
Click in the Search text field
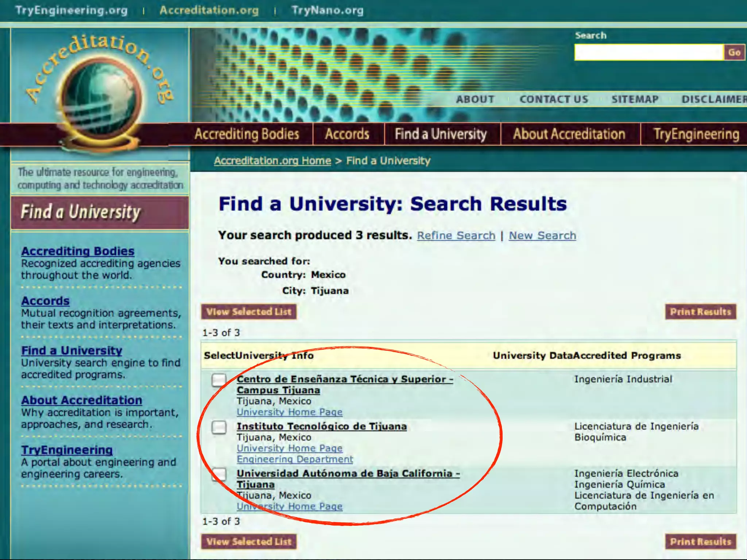pyautogui.click(x=649, y=52)
